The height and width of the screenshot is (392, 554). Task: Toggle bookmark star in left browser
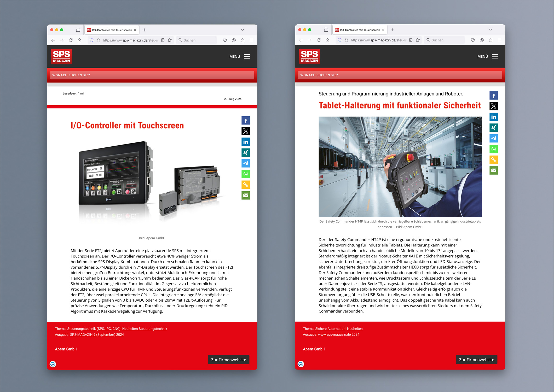tap(170, 40)
